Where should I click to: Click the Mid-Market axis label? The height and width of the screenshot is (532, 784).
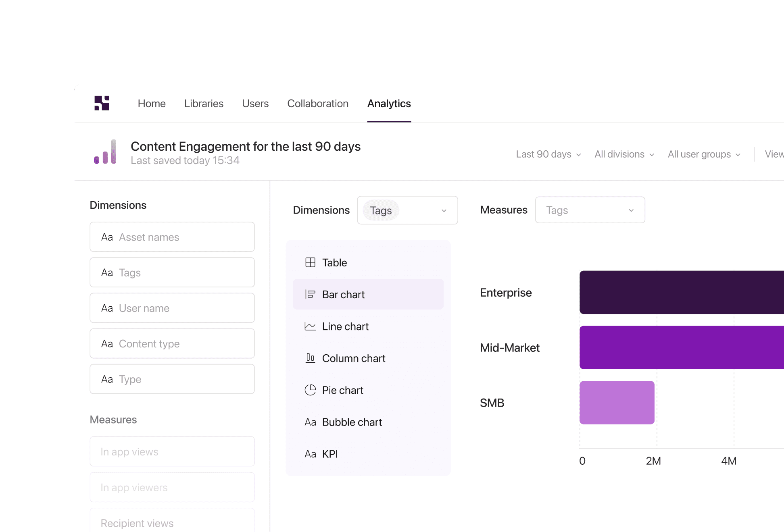(x=510, y=348)
